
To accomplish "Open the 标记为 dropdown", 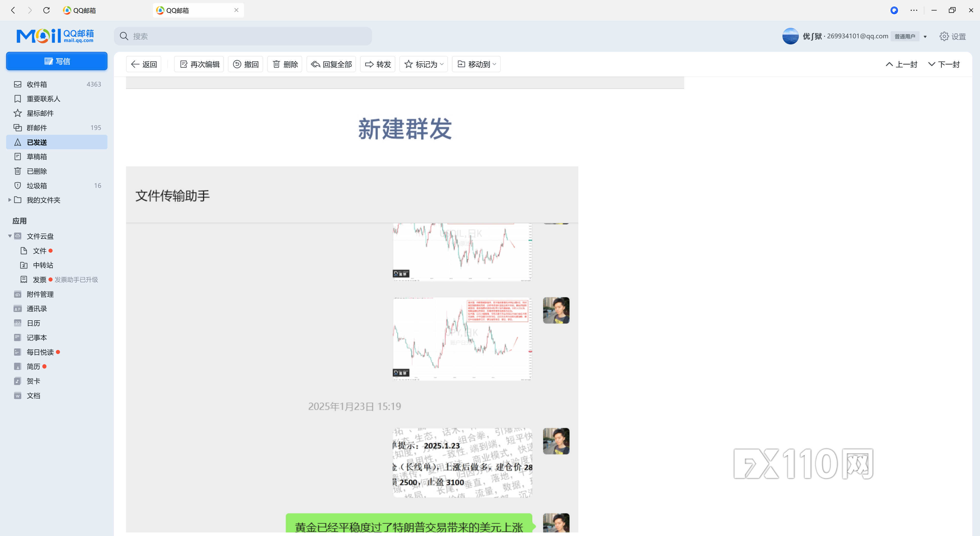I will coord(423,64).
